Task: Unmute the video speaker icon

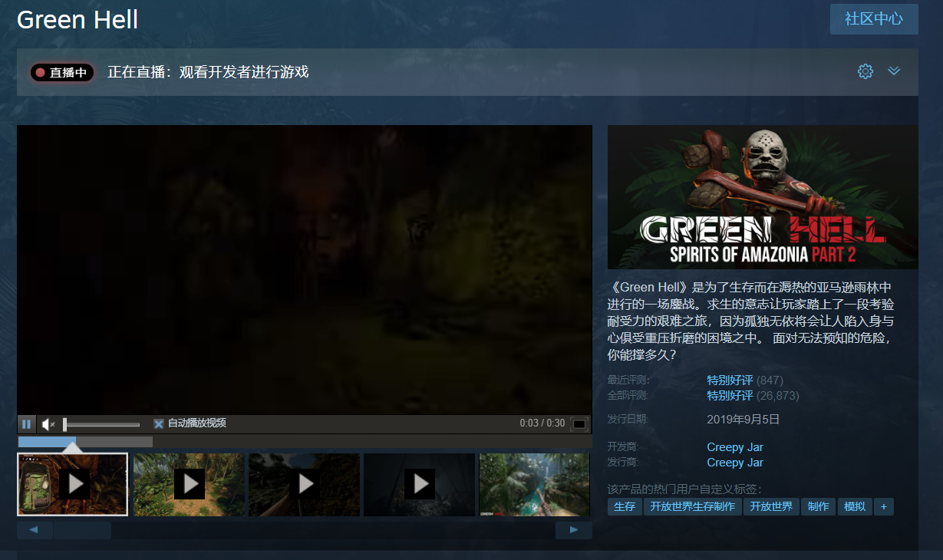Action: pyautogui.click(x=48, y=423)
